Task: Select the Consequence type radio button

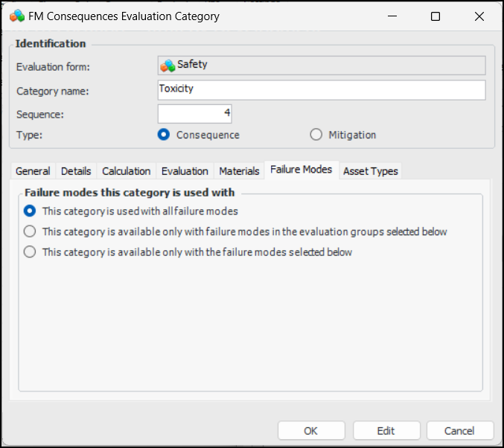Action: [165, 135]
